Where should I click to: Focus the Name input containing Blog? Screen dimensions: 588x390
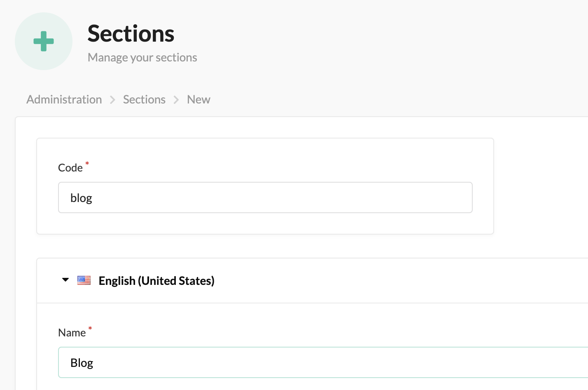(x=323, y=362)
